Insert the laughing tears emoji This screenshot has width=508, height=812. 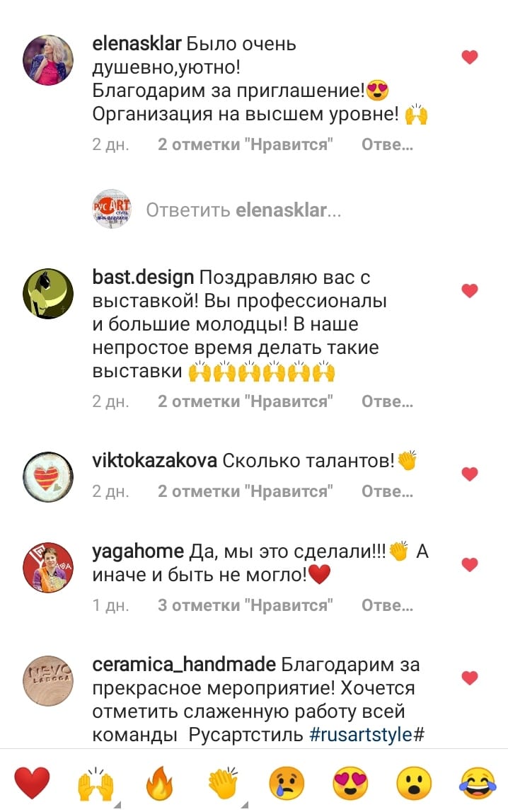[x=478, y=784]
